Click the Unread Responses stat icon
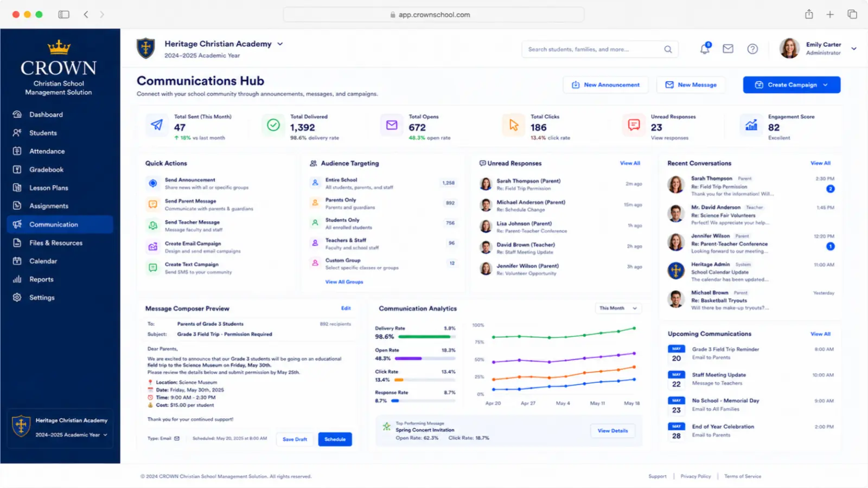868x488 pixels. pos(634,125)
